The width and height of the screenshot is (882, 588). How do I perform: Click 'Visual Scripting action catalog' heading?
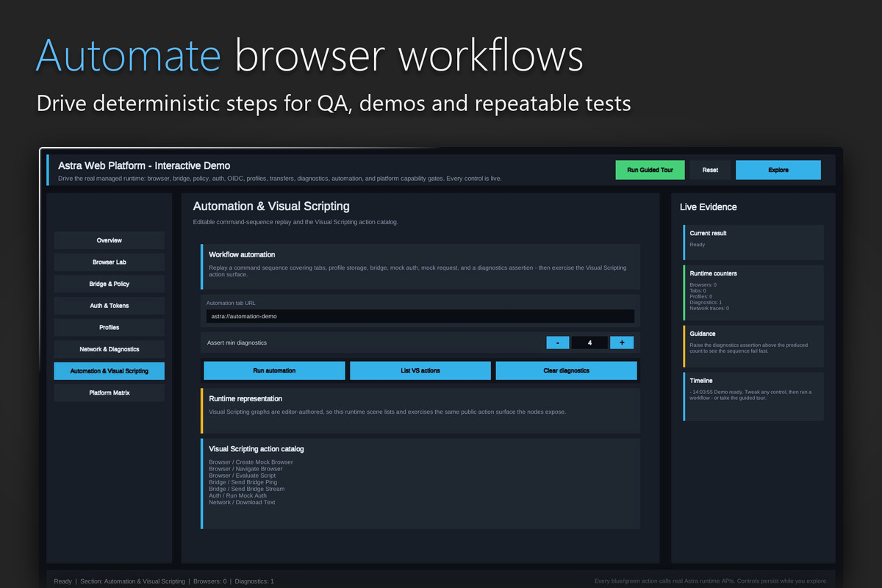pos(257,448)
